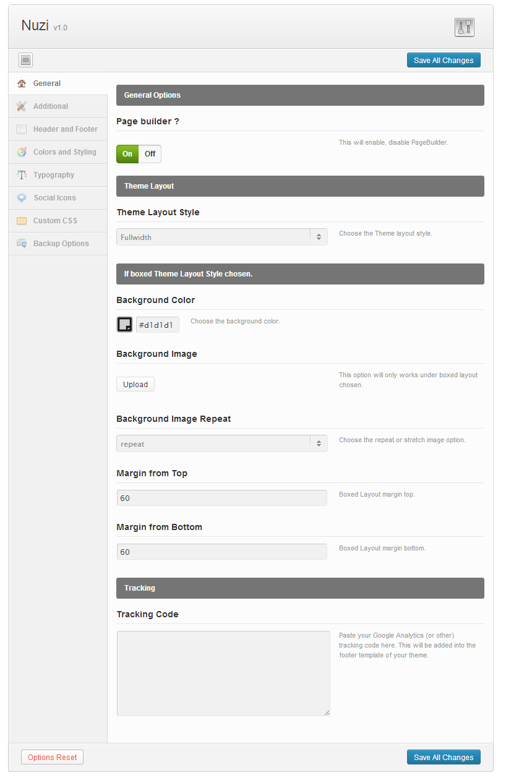This screenshot has width=532, height=783.
Task: Click inside the Tracking Code text area
Action: [x=223, y=673]
